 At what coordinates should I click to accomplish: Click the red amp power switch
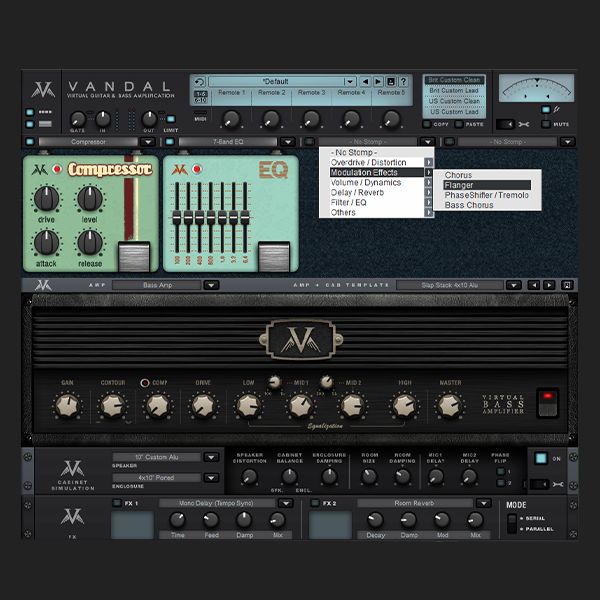click(546, 404)
